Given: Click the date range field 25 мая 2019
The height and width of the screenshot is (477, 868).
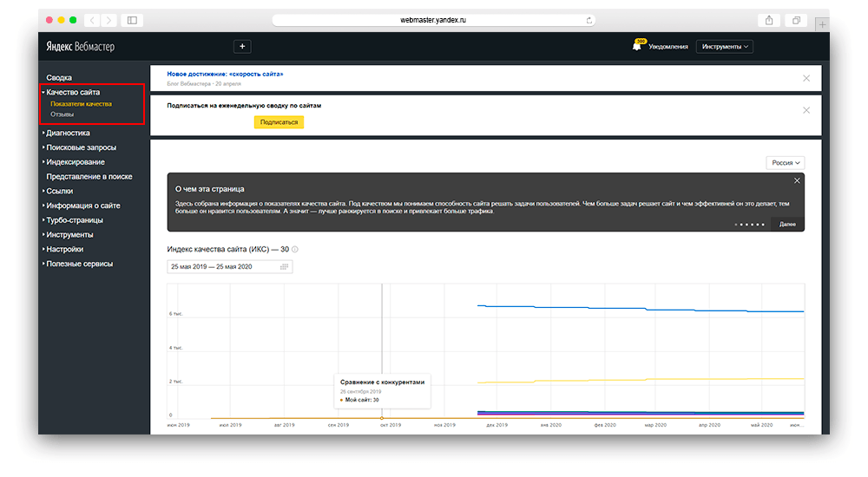Looking at the screenshot, I should click(230, 267).
